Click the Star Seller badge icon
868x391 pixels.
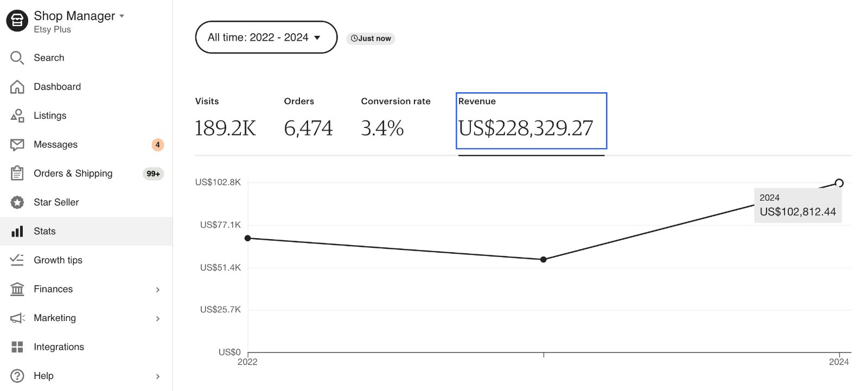[x=17, y=202]
